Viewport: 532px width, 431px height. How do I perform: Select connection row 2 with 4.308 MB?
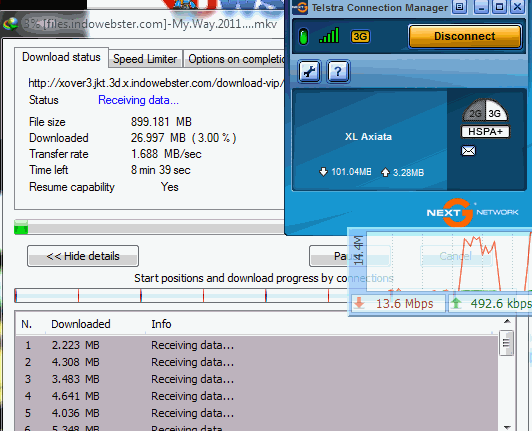pyautogui.click(x=256, y=362)
